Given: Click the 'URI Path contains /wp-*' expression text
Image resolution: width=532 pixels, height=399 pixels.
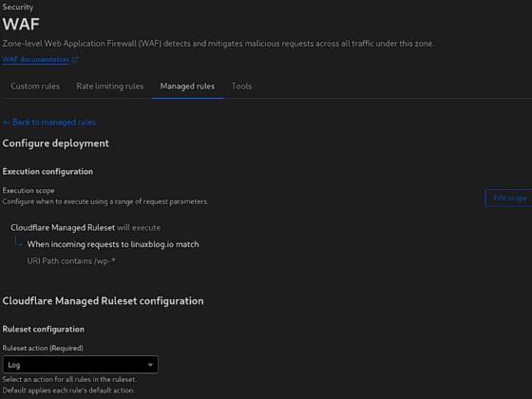Looking at the screenshot, I should 71,261.
